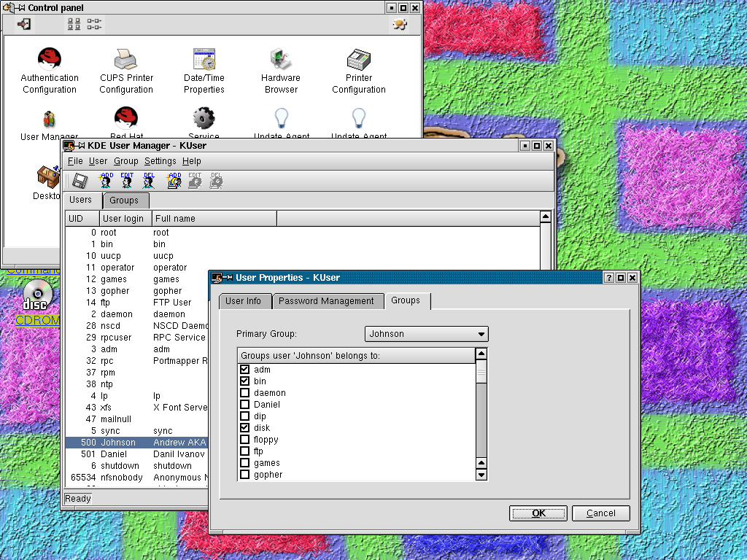Check the Daniel group checkbox

(245, 404)
